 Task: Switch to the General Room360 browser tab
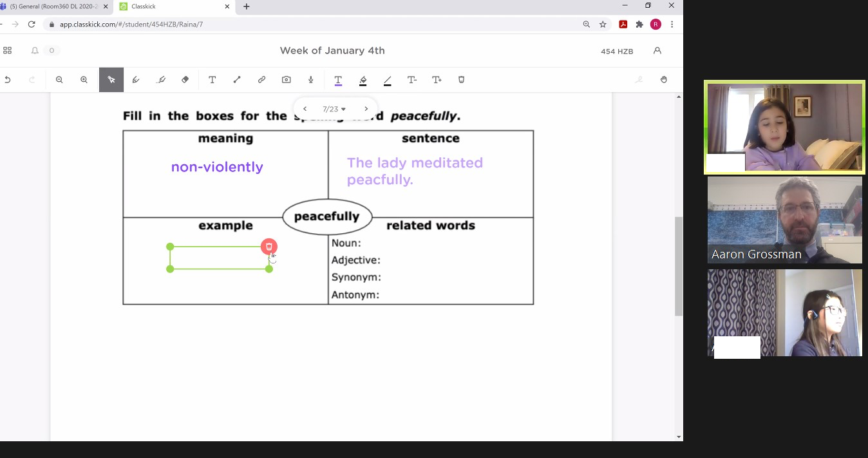[x=54, y=6]
